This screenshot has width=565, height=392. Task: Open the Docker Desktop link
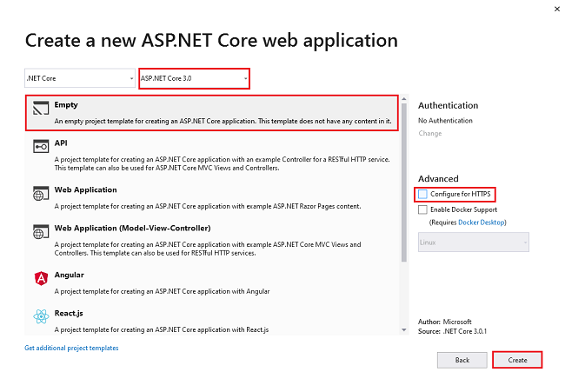pos(481,223)
